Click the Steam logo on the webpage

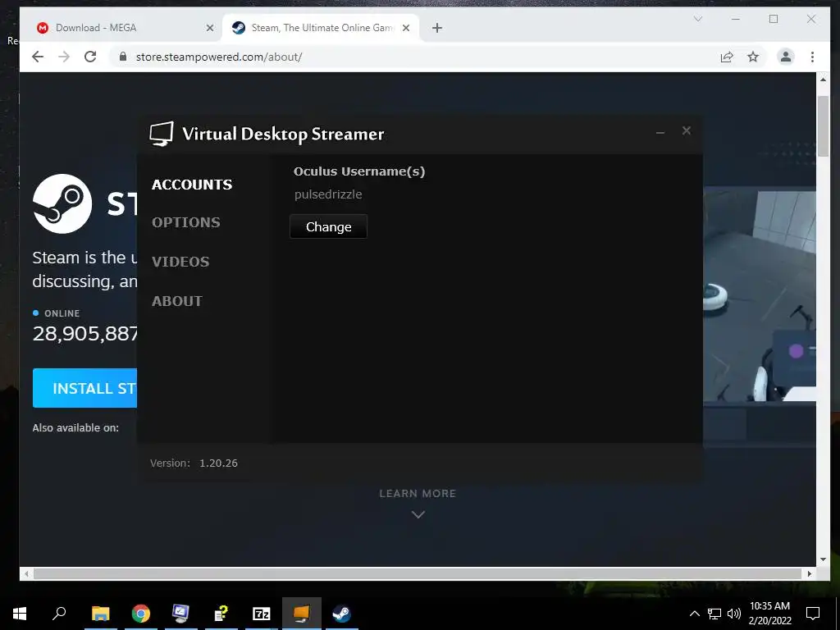[62, 203]
